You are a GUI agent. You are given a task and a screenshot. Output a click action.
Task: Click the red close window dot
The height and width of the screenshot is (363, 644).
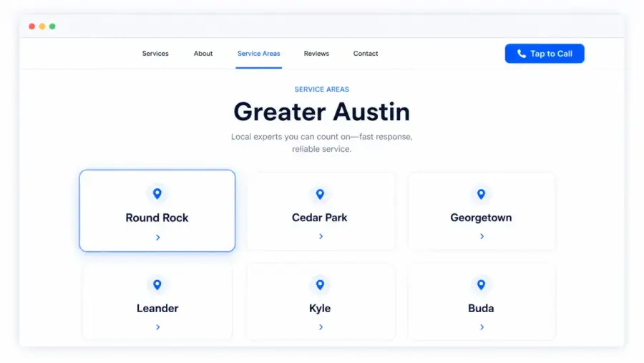pos(31,26)
